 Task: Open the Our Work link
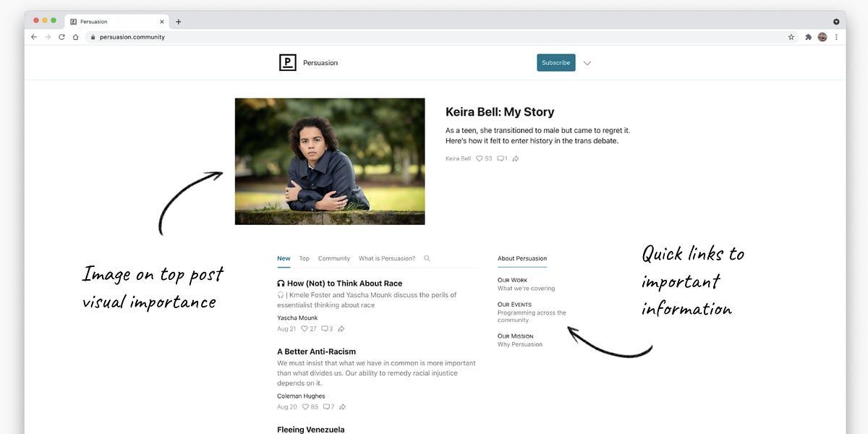511,279
